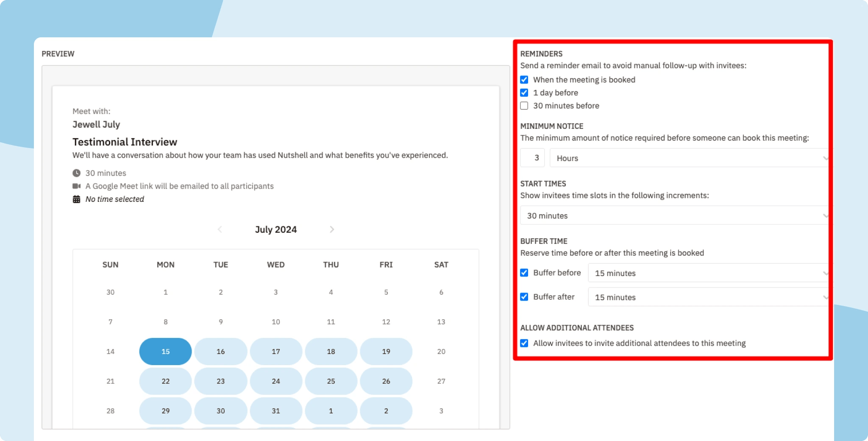Uncheck the 1 day before reminder
Screen dimensions: 868x441
(524, 92)
